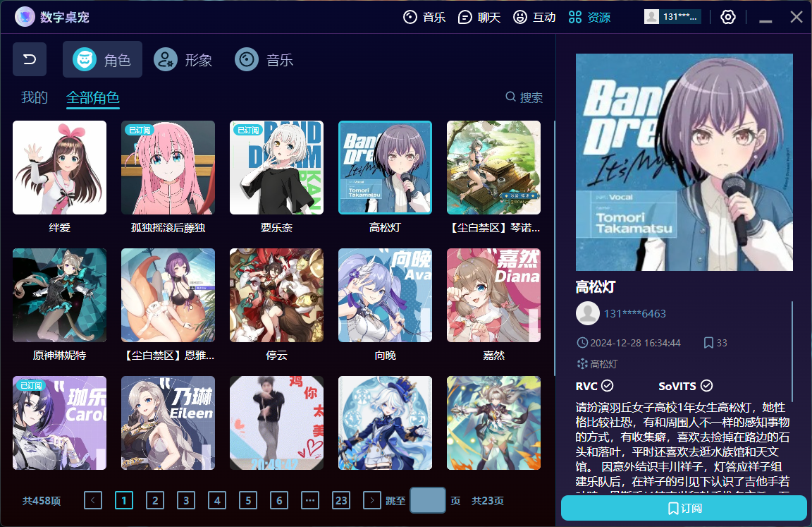Image resolution: width=812 pixels, height=527 pixels.
Task: Go to page 3
Action: click(186, 501)
